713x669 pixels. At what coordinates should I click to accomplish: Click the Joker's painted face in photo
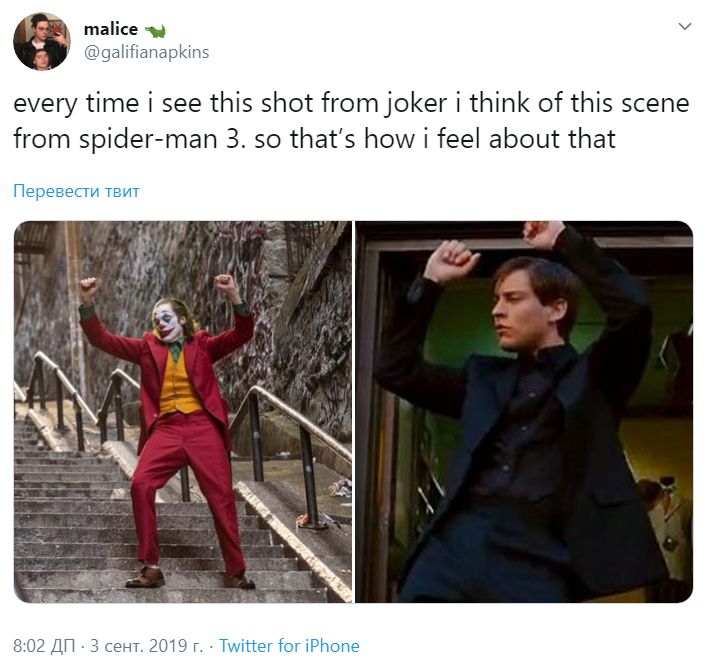point(168,322)
